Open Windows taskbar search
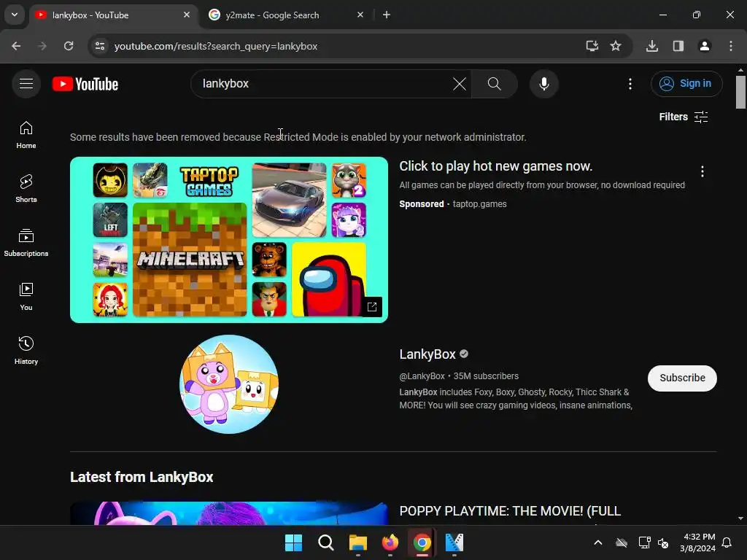The image size is (747, 560). (x=326, y=542)
